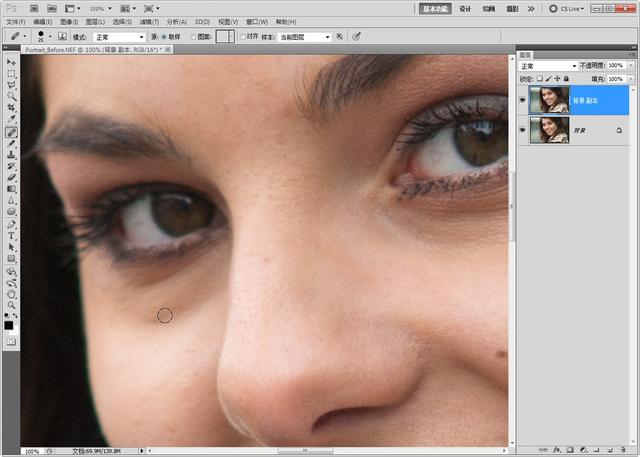Select the Path Selection tool
The image size is (640, 457).
pyautogui.click(x=11, y=247)
